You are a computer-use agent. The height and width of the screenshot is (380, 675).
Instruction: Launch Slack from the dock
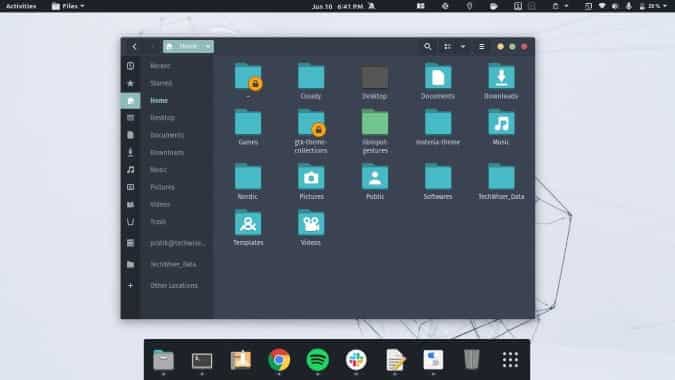click(x=356, y=360)
